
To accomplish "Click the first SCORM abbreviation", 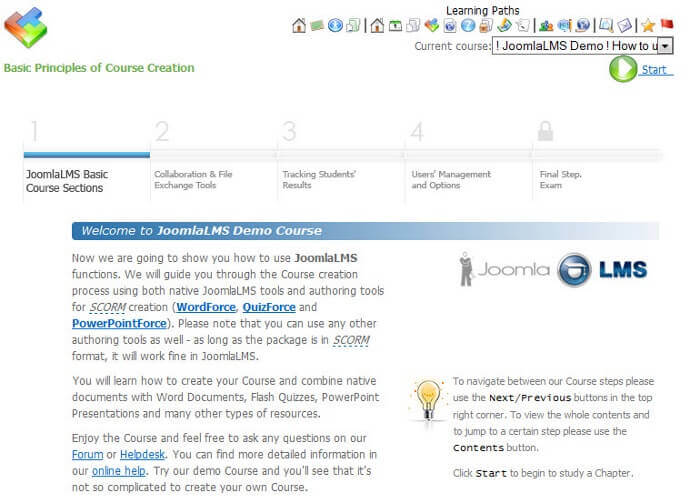I will tap(108, 308).
